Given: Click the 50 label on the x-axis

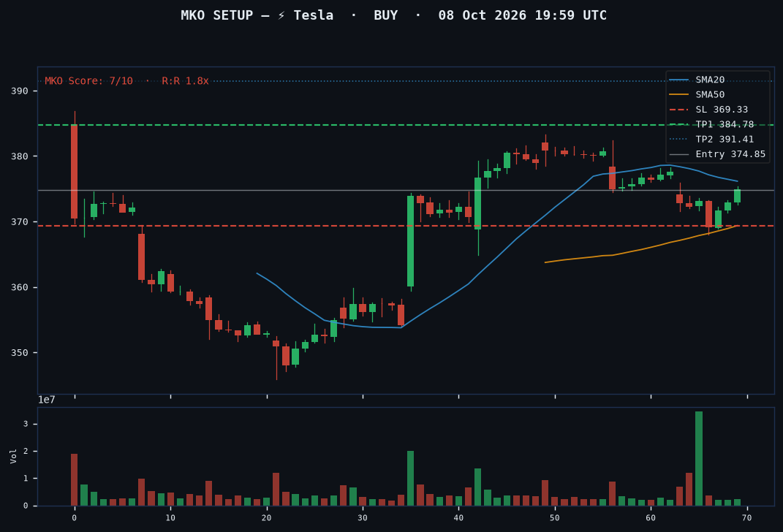Looking at the screenshot, I should point(555,518).
